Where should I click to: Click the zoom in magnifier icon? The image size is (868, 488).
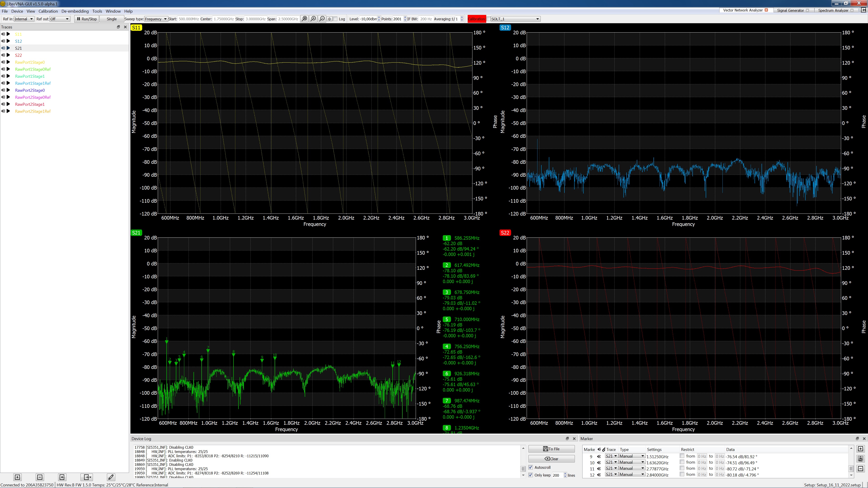(x=313, y=19)
